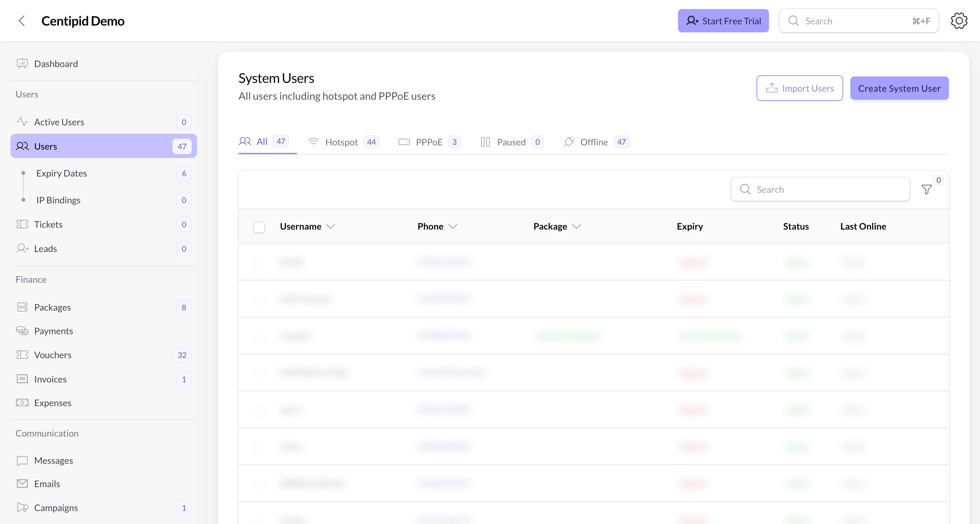980x524 pixels.
Task: Open the Emails page
Action: click(x=47, y=483)
